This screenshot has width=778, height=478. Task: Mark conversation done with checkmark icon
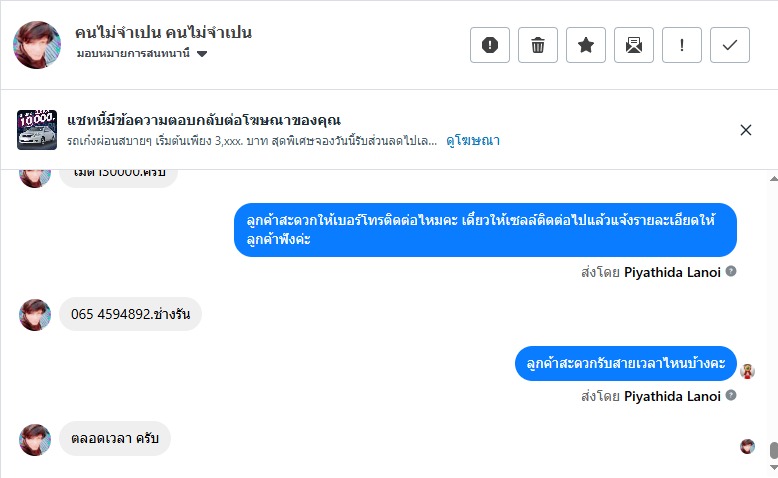pyautogui.click(x=730, y=45)
